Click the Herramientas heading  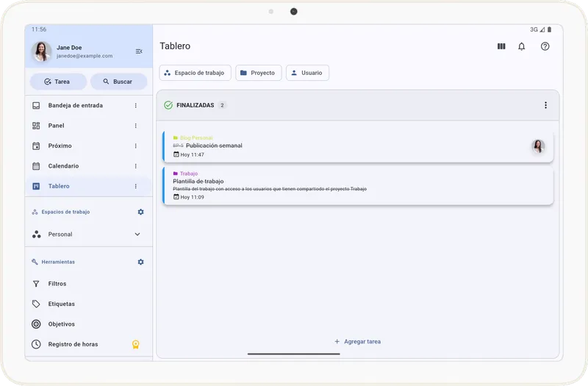[x=58, y=262]
